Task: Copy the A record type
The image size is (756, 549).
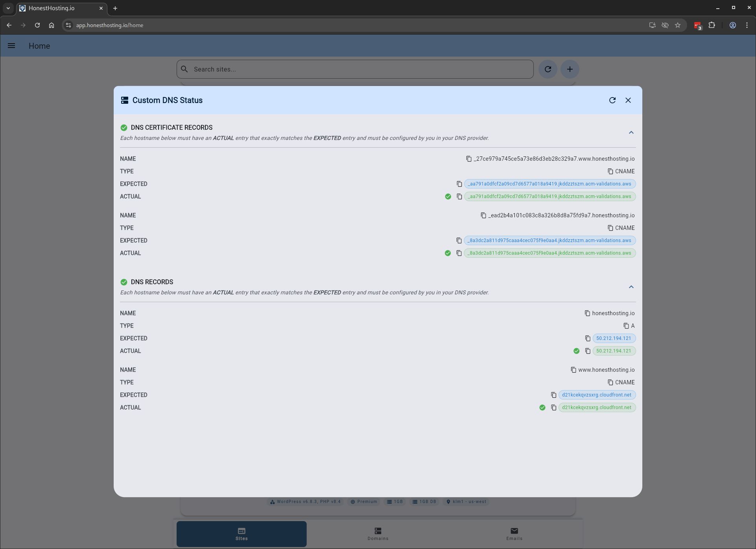Action: tap(626, 326)
